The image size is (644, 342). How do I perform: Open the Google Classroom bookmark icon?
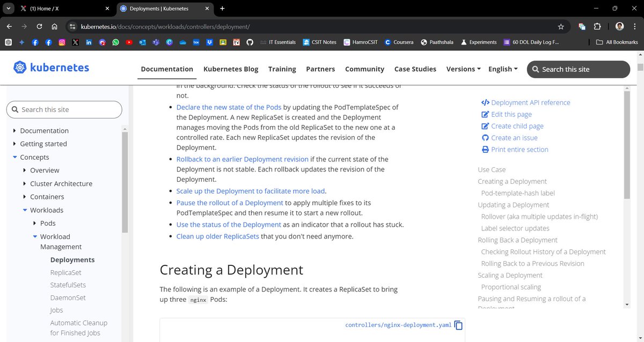(x=223, y=42)
